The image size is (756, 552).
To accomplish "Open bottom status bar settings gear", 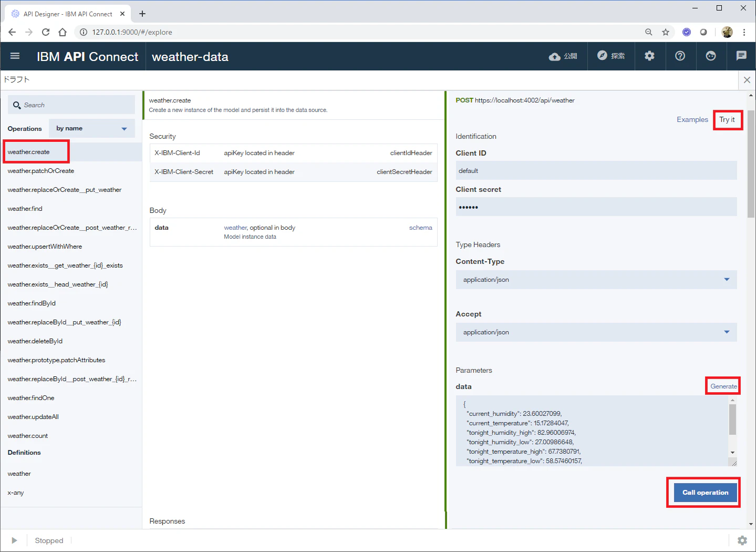I will [x=742, y=540].
